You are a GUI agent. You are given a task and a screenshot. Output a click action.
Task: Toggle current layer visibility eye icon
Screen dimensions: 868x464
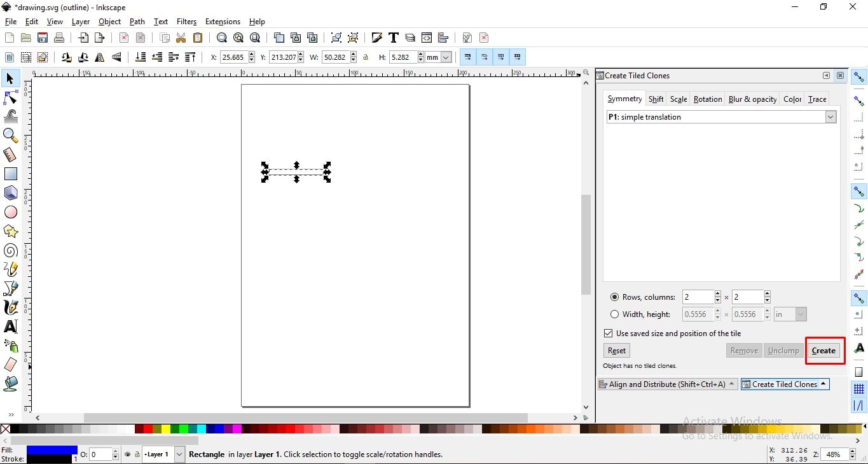point(128,454)
